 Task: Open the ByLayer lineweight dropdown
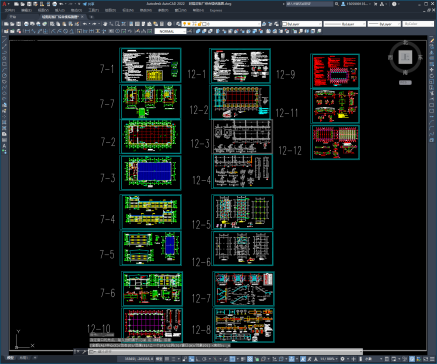click(384, 24)
